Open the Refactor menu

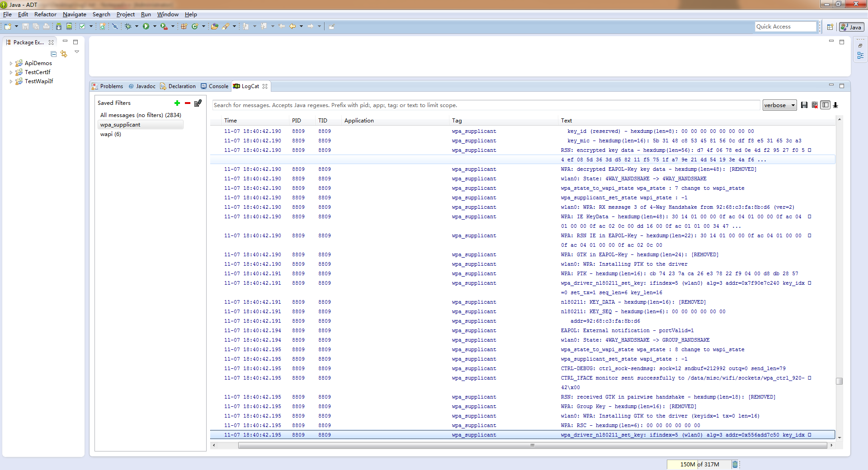pyautogui.click(x=45, y=14)
